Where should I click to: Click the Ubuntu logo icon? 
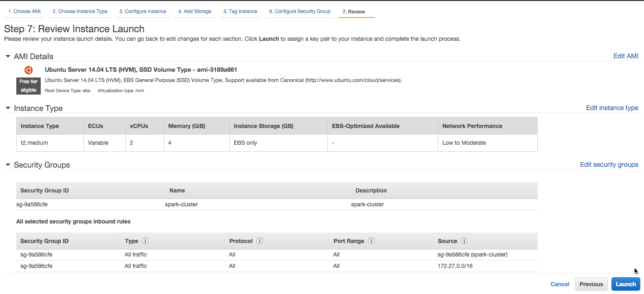(29, 70)
